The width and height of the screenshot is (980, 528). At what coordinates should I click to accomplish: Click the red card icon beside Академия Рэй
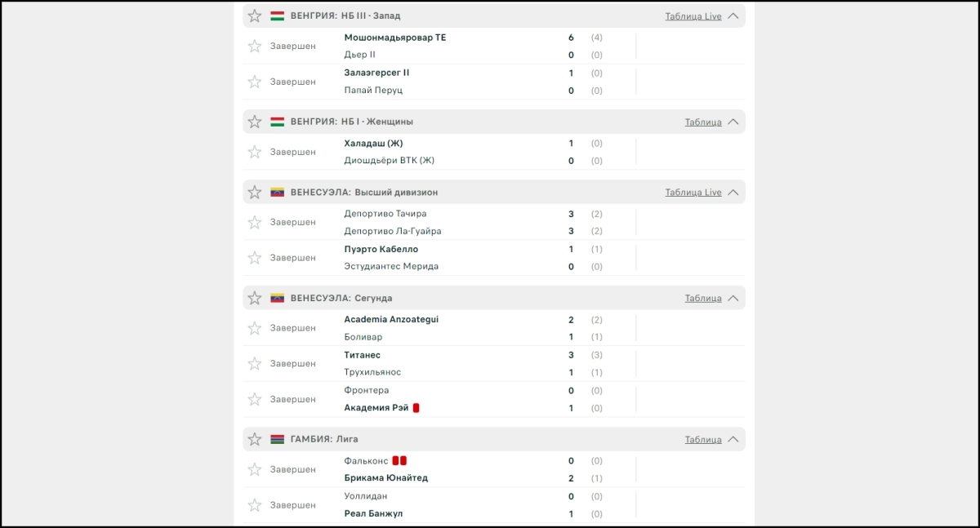[416, 408]
